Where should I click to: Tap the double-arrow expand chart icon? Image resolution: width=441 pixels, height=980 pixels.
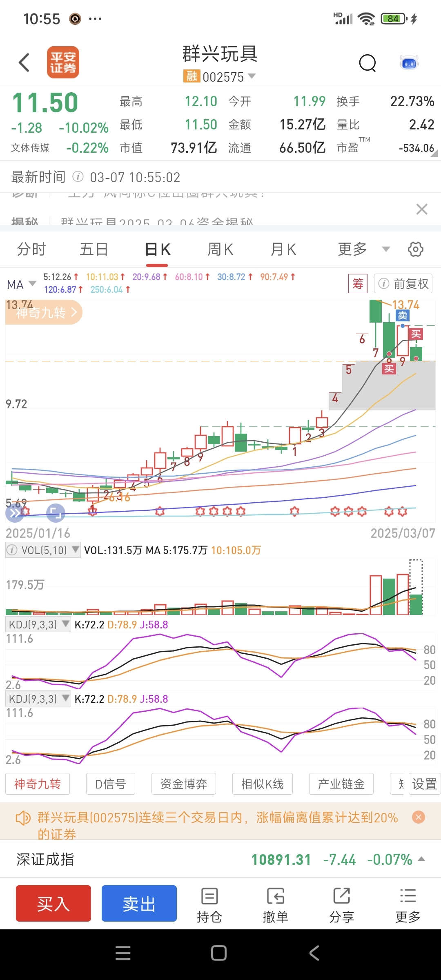point(15,513)
